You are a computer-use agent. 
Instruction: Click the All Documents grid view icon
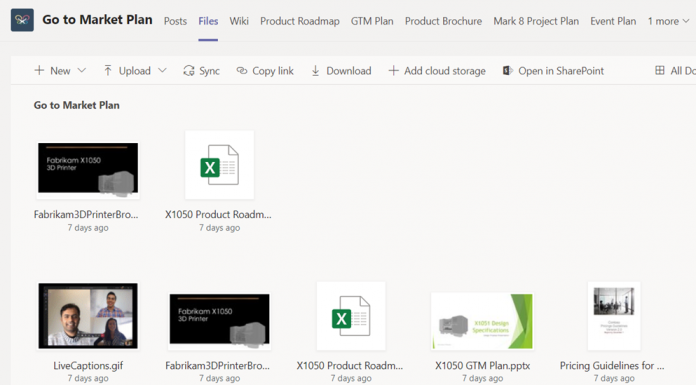coord(660,70)
